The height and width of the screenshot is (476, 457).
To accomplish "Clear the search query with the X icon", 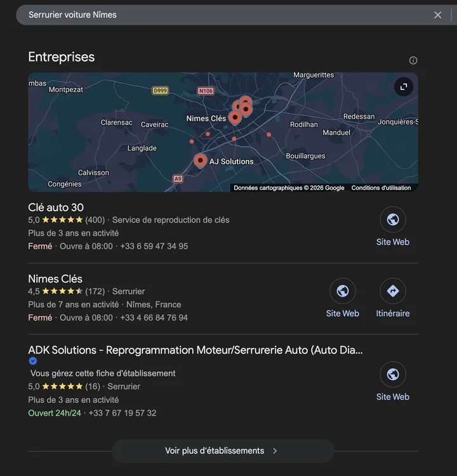I will point(437,15).
